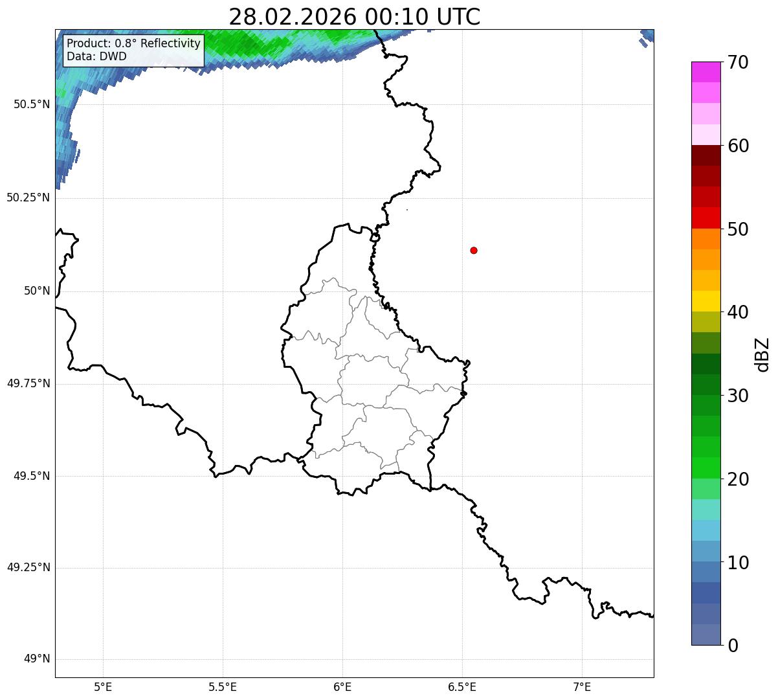Click the 0 tick on colorbar
The height and width of the screenshot is (700, 778).
click(x=733, y=646)
